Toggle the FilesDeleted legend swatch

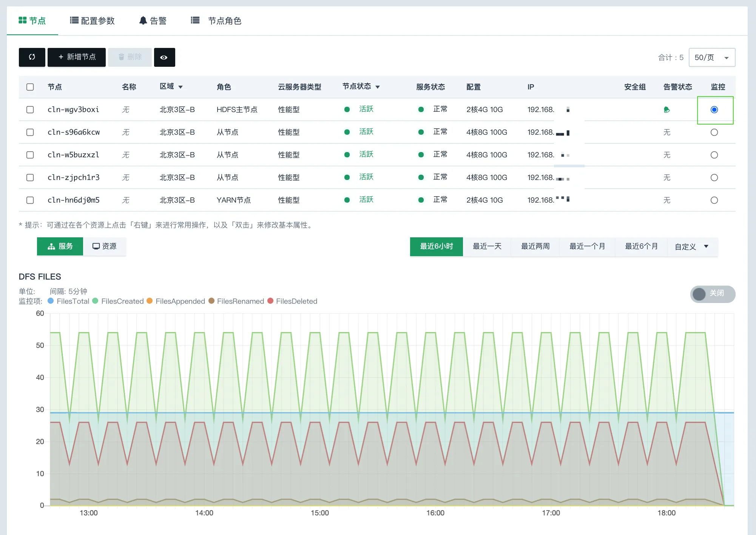tap(270, 301)
